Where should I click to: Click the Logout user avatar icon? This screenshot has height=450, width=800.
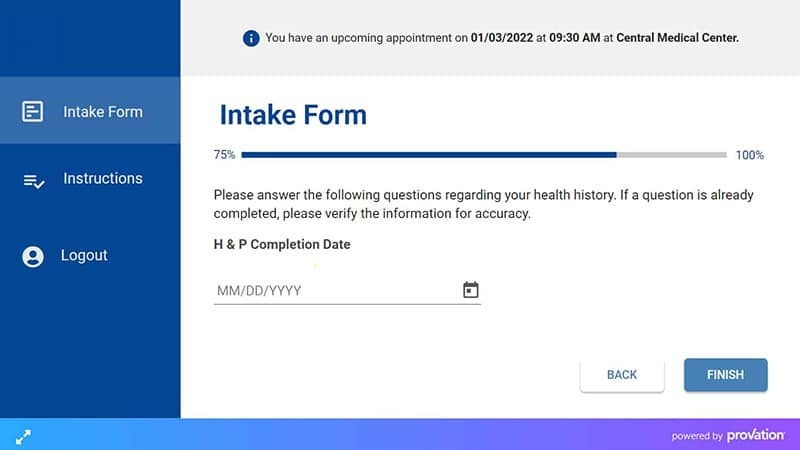pyautogui.click(x=33, y=256)
